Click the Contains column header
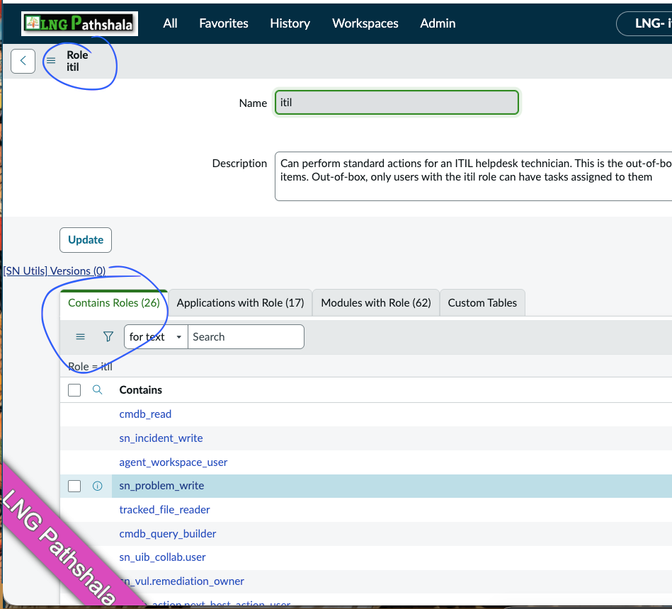This screenshot has height=609, width=672. point(141,390)
